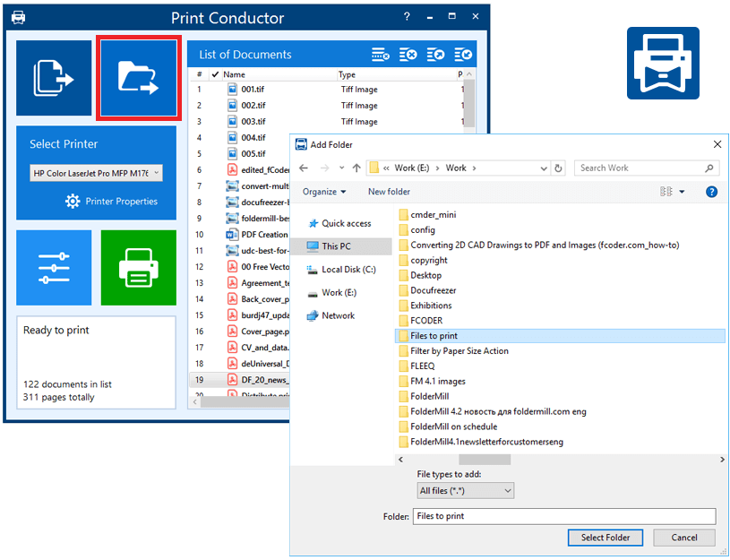Click New folder in the dialog toolbar
Screen dimensions: 730x560
389,192
